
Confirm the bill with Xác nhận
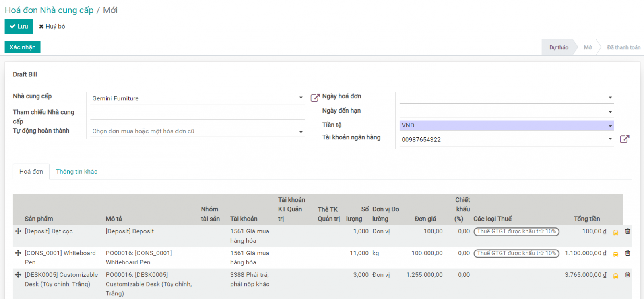(x=23, y=47)
